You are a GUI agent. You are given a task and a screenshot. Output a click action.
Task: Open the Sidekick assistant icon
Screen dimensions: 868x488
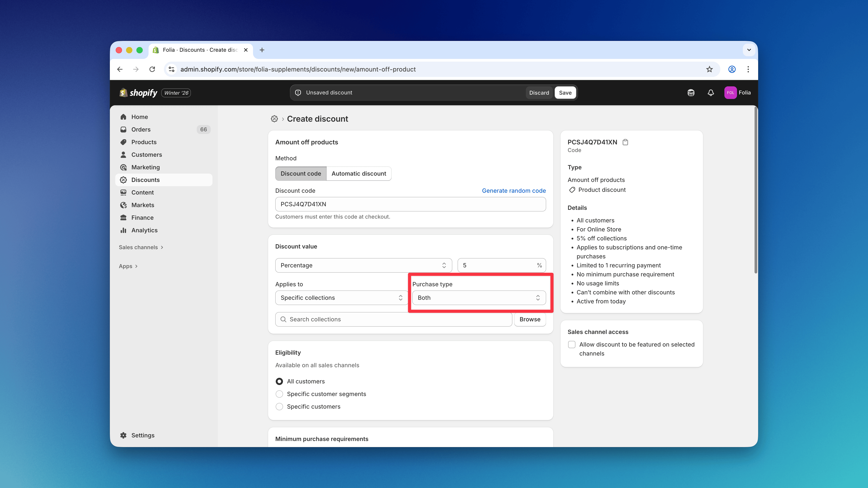tap(691, 93)
